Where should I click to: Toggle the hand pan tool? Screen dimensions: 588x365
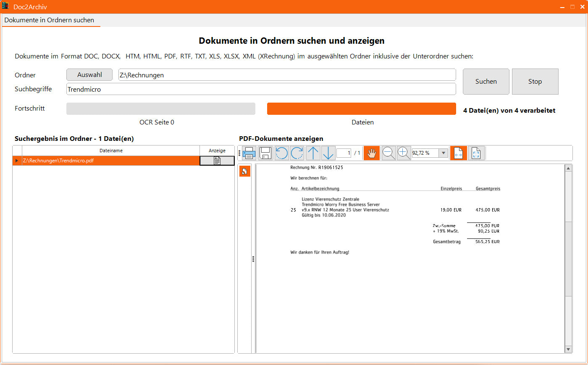coord(371,153)
